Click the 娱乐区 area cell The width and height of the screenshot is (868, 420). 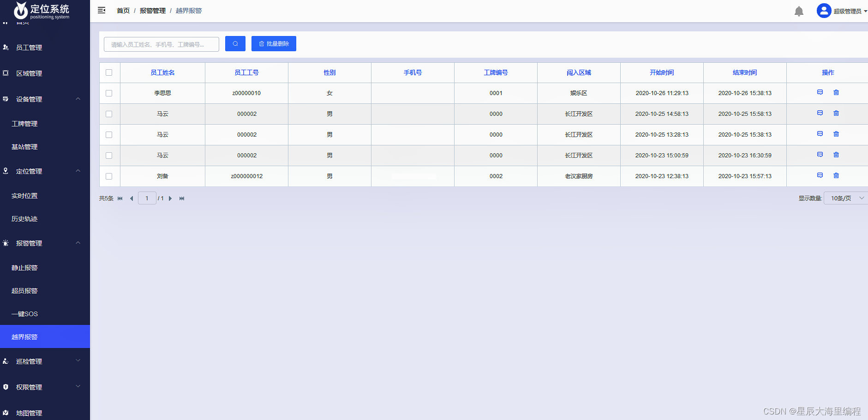579,93
